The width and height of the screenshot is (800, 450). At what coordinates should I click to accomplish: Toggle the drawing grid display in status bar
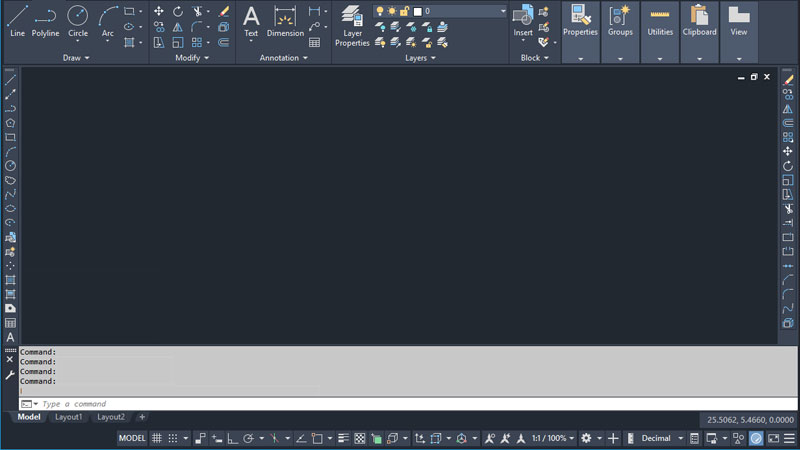157,438
